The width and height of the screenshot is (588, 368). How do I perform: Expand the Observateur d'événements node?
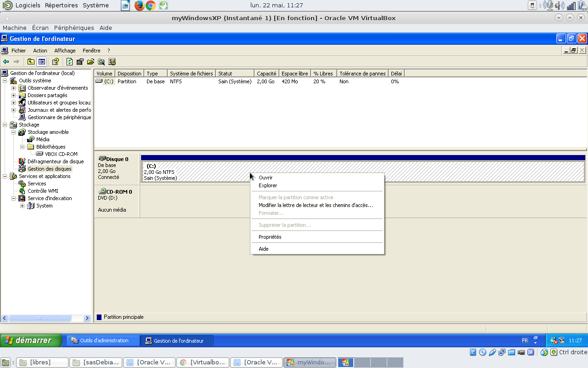tap(14, 88)
